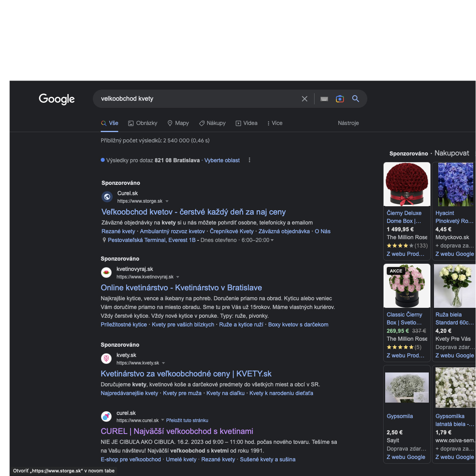Open the red rose dome box product image

point(407,184)
